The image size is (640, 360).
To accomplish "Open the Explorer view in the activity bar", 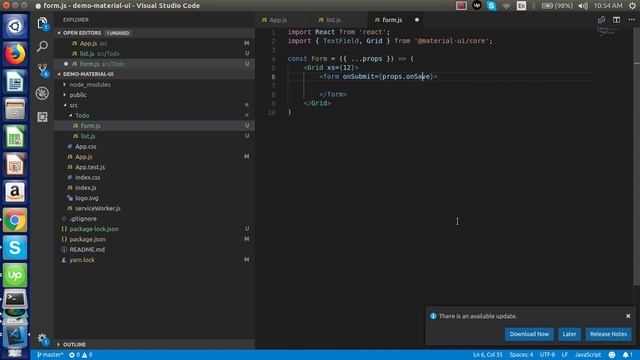I will pyautogui.click(x=42, y=23).
